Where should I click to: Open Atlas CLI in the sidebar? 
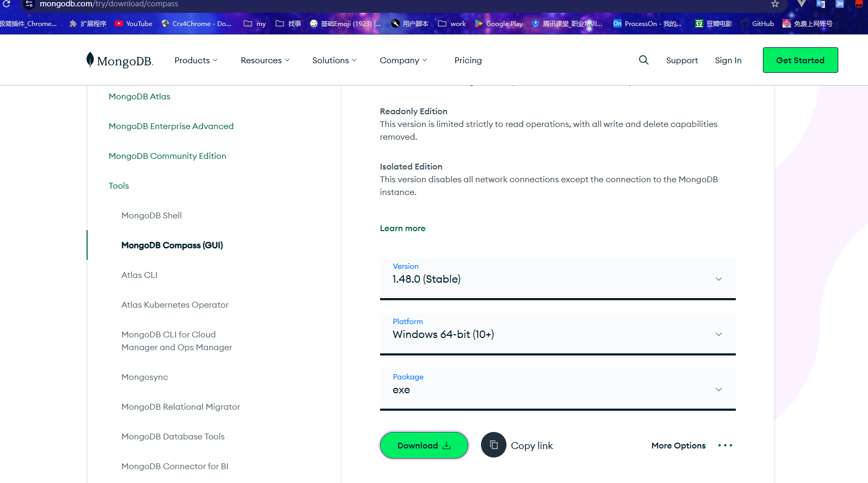[x=139, y=275]
